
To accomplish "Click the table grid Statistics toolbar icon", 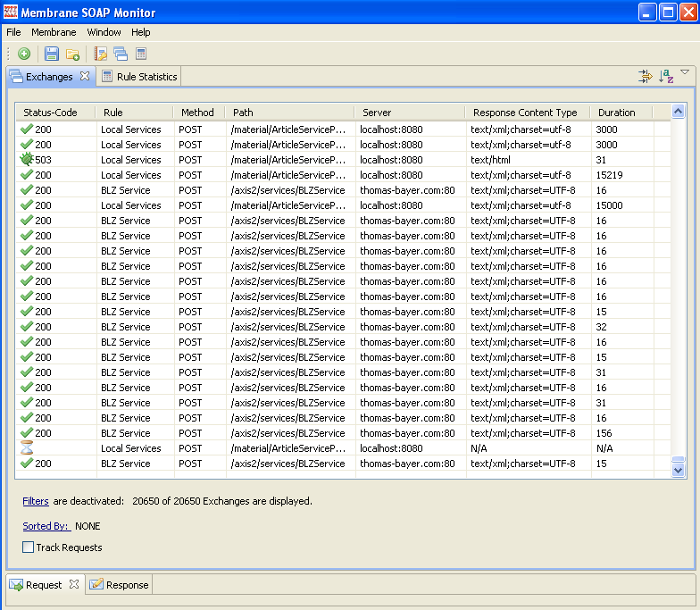I will pos(141,54).
